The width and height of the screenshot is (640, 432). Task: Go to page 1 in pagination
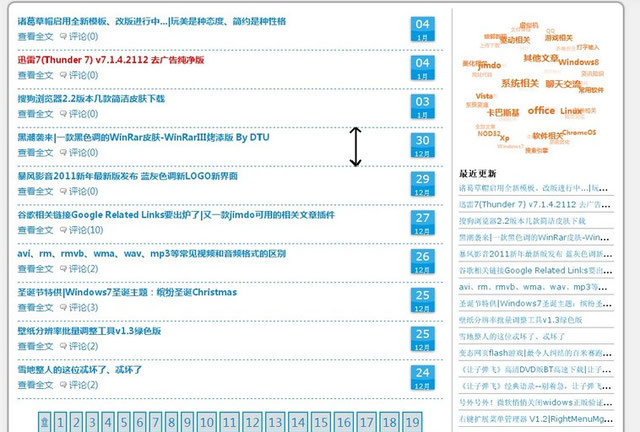[x=60, y=422]
